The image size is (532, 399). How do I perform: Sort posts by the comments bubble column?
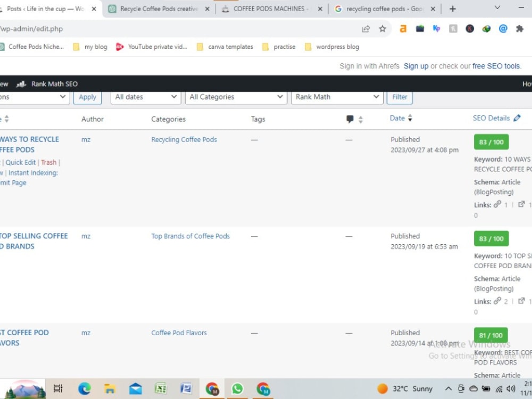click(354, 119)
